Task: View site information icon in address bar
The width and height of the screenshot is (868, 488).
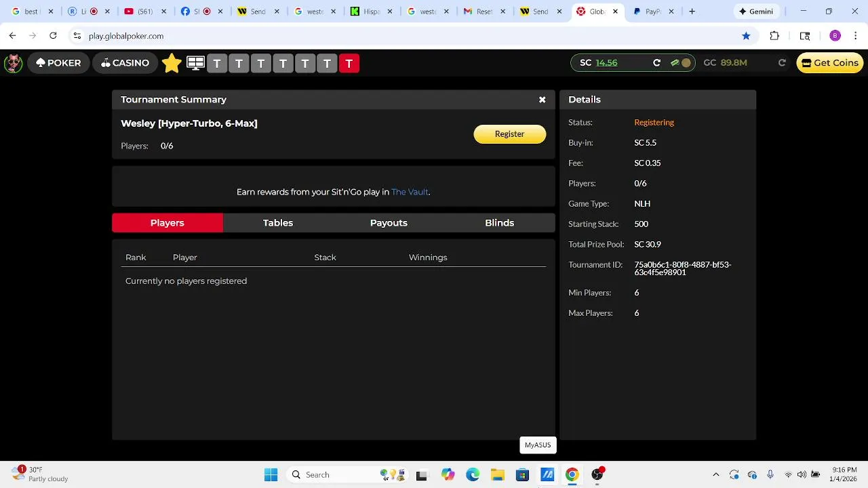Action: [77, 36]
